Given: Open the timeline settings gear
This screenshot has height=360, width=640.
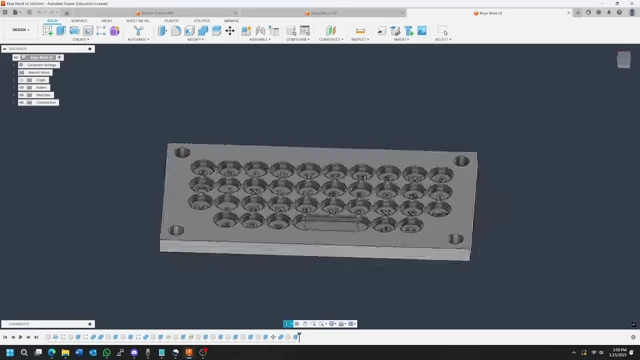Looking at the screenshot, I should [x=633, y=337].
